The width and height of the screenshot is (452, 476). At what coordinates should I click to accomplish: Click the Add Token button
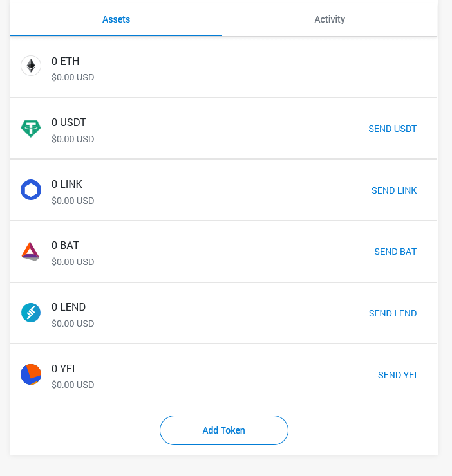224,430
